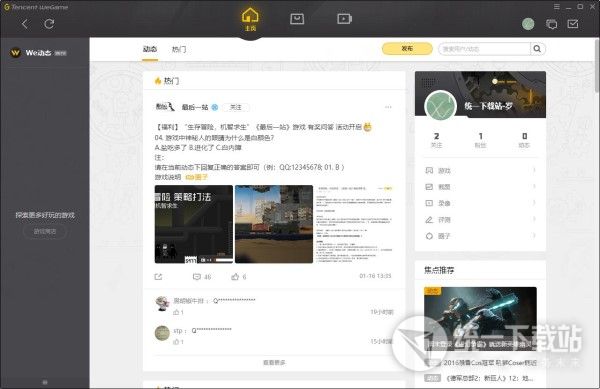Viewport: 600px width, 389px height.
Task: Open the video player icon in top bar
Action: 344,19
